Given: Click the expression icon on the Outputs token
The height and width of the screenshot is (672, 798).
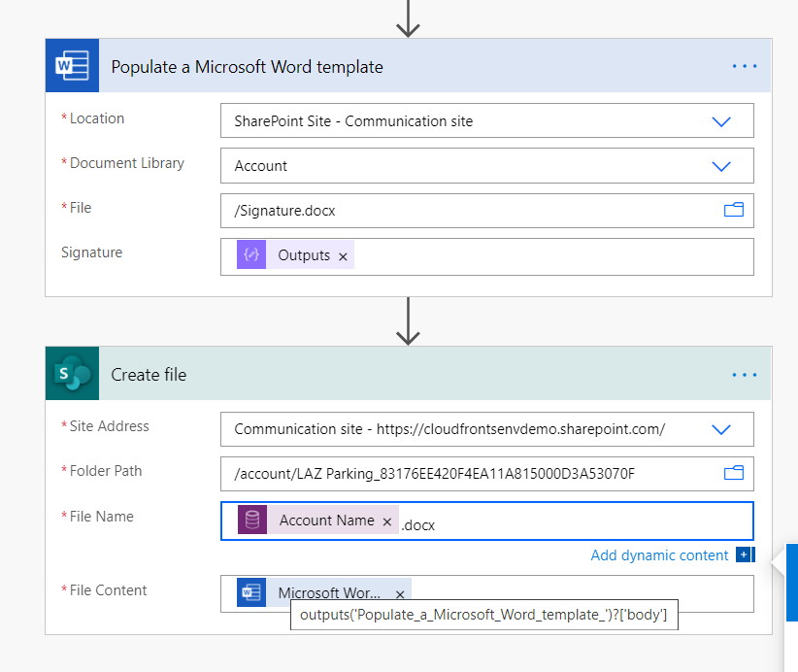Looking at the screenshot, I should click(251, 254).
